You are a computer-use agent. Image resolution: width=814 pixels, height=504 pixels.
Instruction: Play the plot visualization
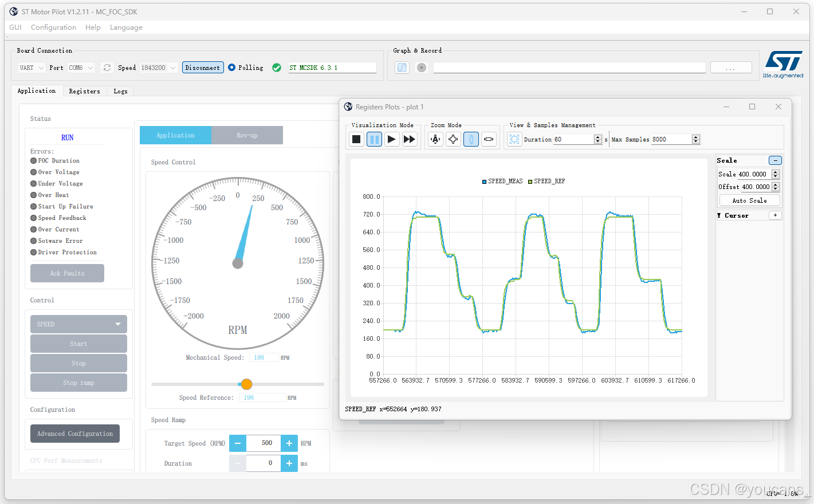point(392,139)
